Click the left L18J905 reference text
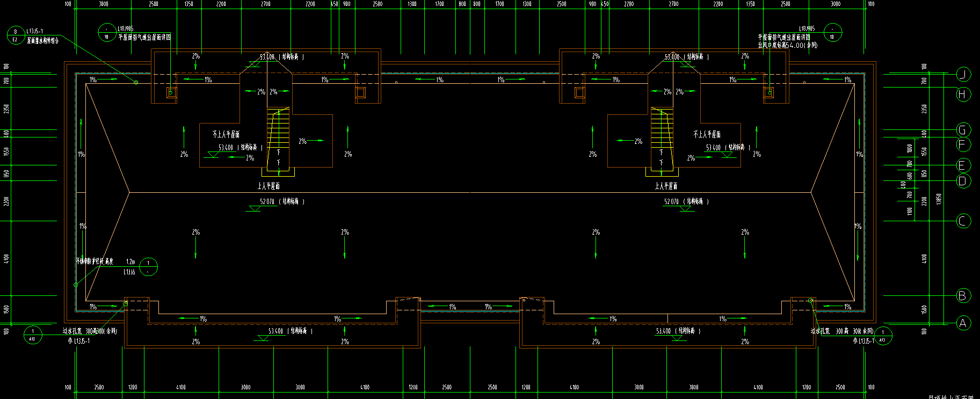 pos(126,28)
